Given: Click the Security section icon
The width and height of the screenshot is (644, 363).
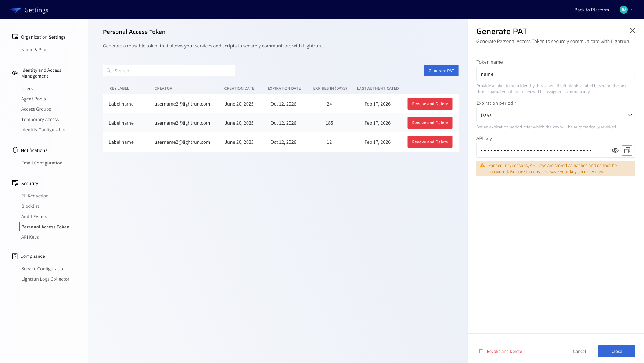Looking at the screenshot, I should [x=15, y=183].
